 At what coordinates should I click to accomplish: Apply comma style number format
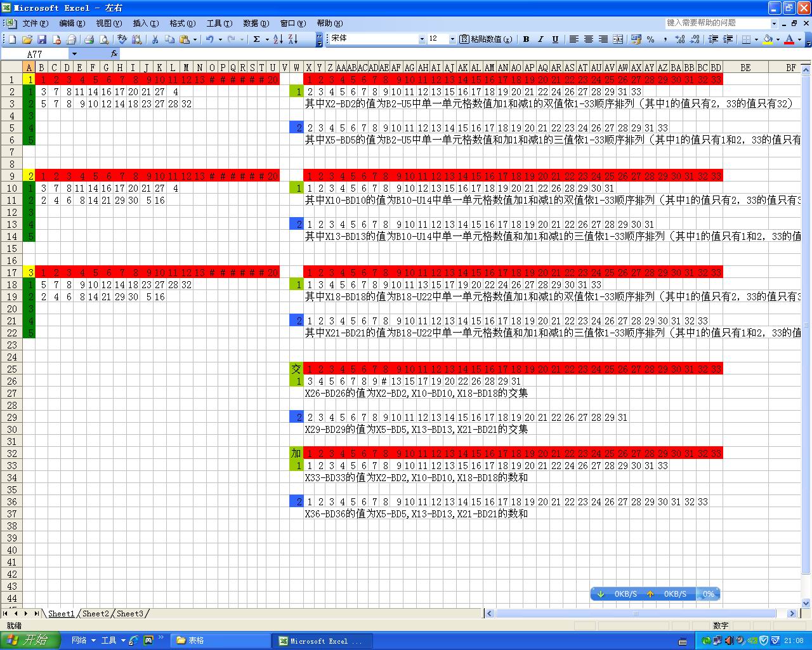pos(665,39)
